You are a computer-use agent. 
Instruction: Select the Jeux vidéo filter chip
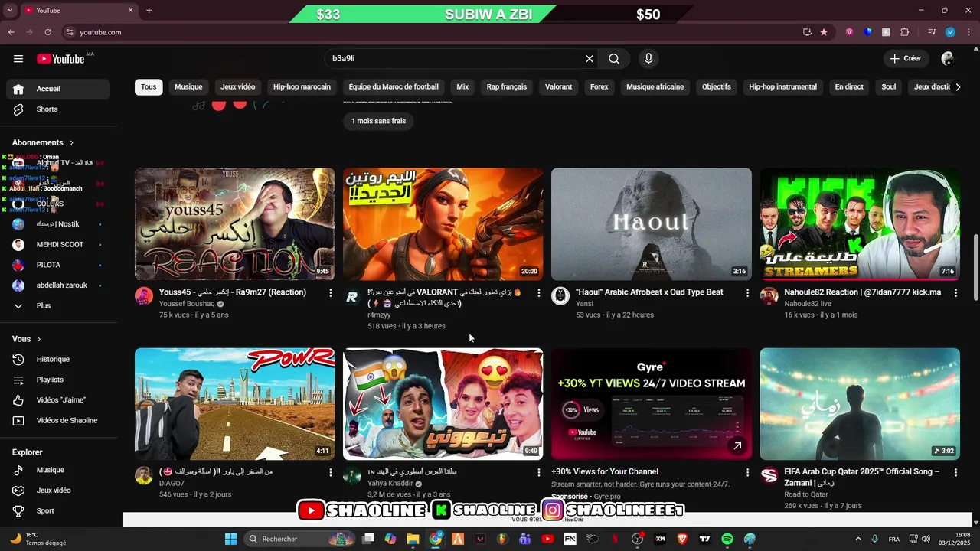click(238, 87)
